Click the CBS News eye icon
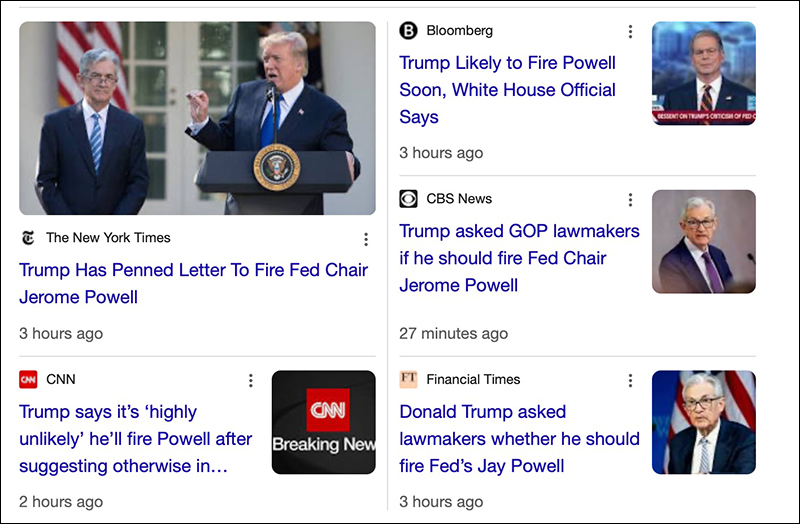This screenshot has width=800, height=524. click(408, 199)
